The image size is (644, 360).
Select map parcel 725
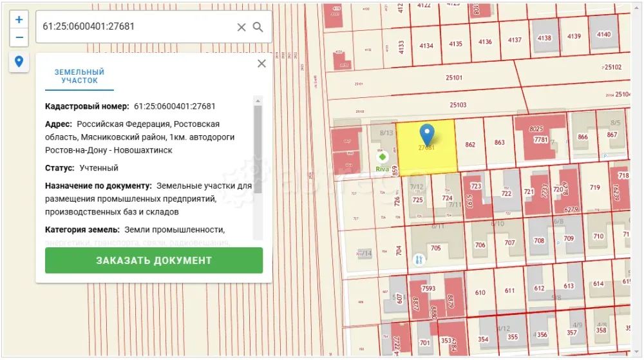pos(418,200)
